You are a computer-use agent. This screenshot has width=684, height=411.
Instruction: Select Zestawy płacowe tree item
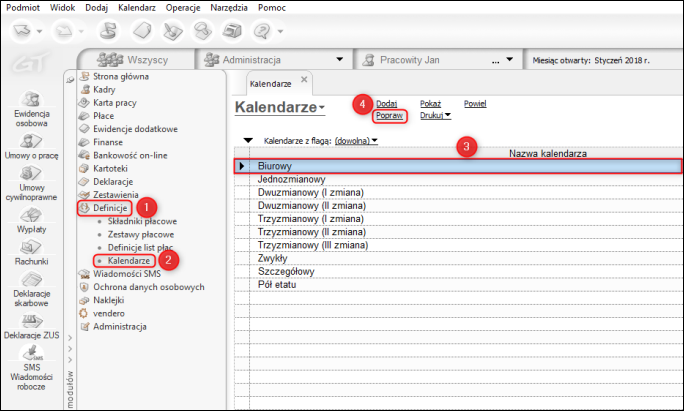[x=141, y=234]
